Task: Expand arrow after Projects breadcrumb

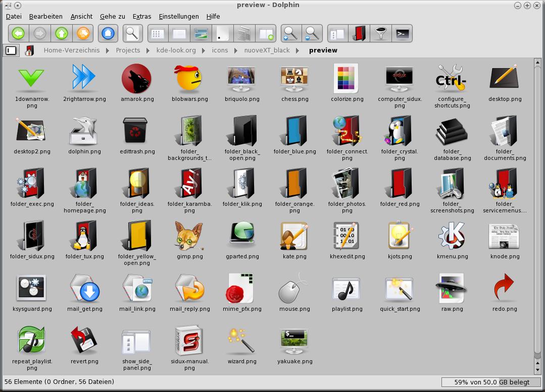Action: tap(148, 50)
